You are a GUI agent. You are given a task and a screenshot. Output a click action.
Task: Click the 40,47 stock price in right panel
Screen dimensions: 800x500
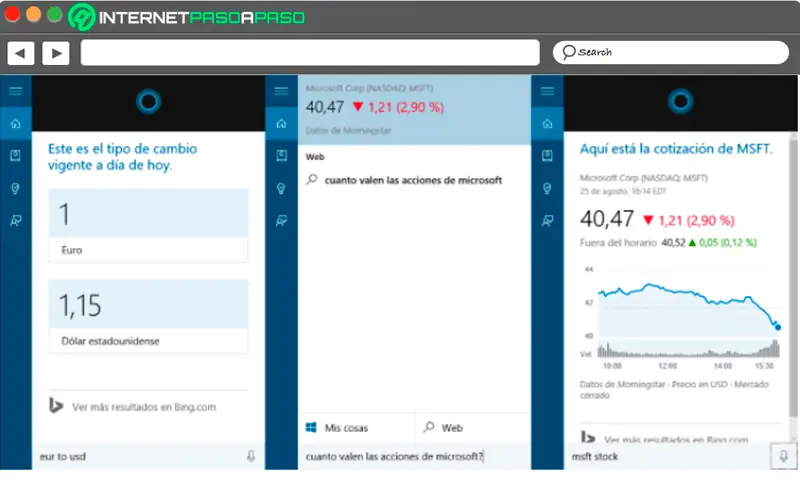(x=607, y=219)
